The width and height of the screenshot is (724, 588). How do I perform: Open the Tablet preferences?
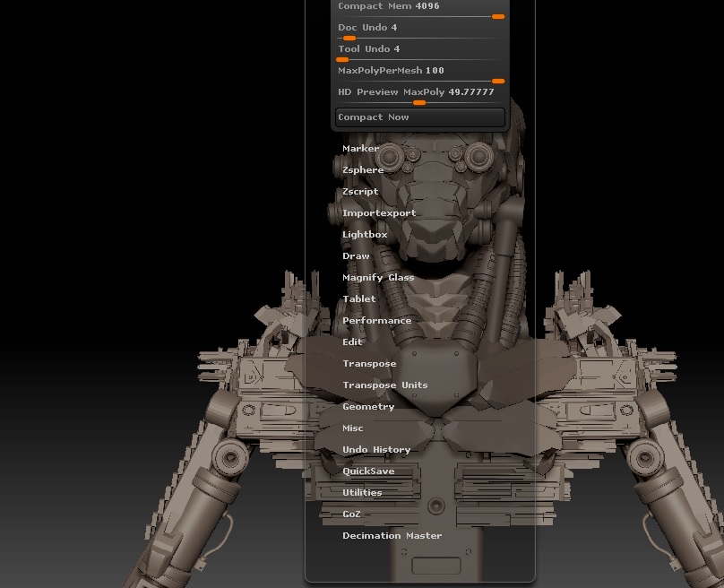point(358,298)
